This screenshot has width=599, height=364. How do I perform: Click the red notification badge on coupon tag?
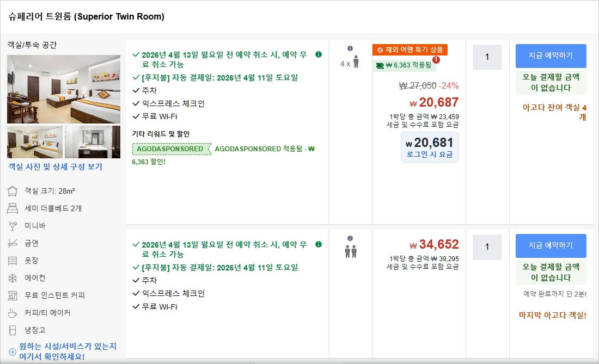click(436, 60)
